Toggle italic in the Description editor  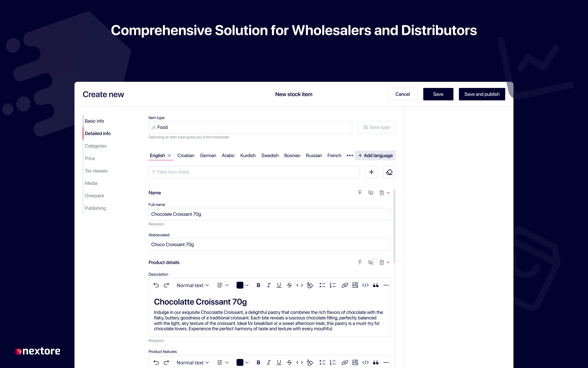pos(268,285)
